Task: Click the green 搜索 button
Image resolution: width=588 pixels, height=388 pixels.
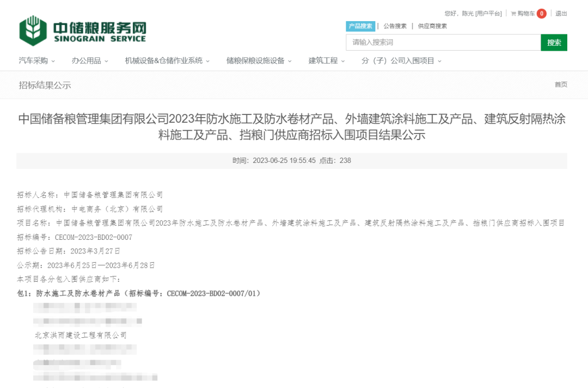Action: click(x=554, y=43)
